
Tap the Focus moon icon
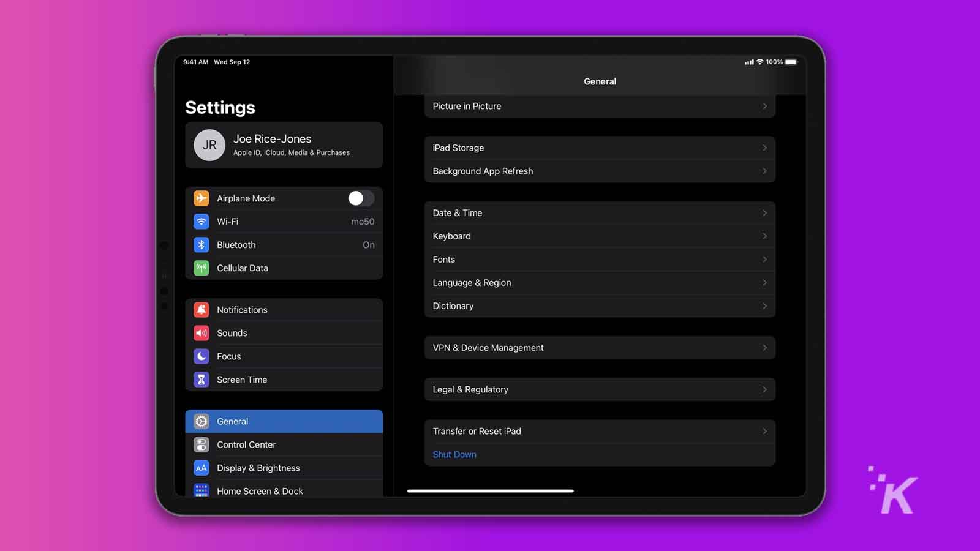201,356
